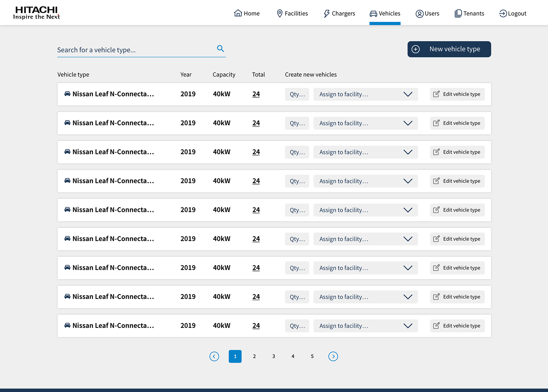Edit vehicle type in the eighth row
The height and width of the screenshot is (392, 548).
(x=457, y=297)
